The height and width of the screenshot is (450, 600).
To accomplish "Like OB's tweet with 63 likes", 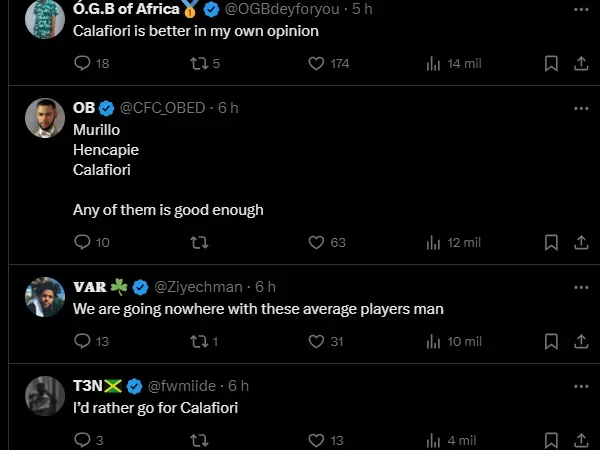I will pyautogui.click(x=316, y=242).
